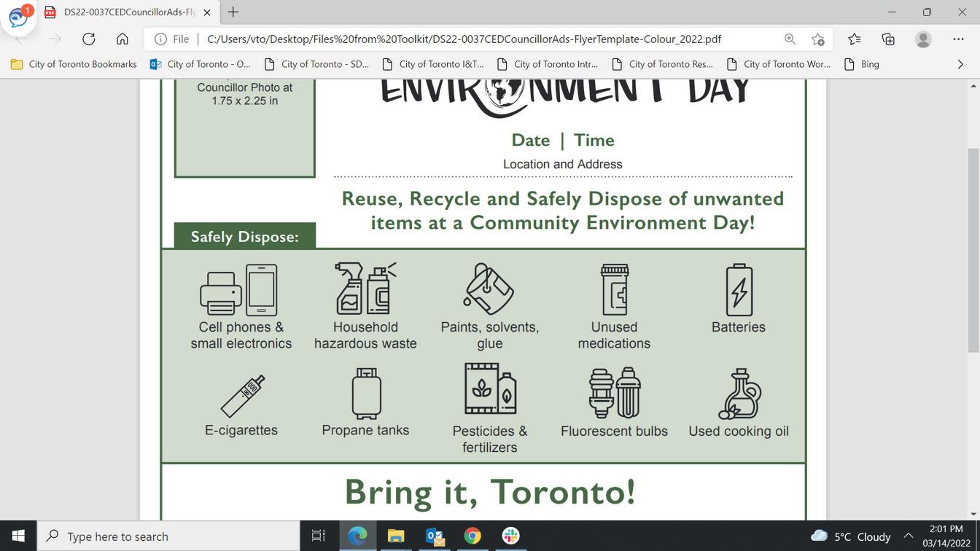The image size is (980, 551).
Task: Click the taskbar search box
Action: pos(168,536)
